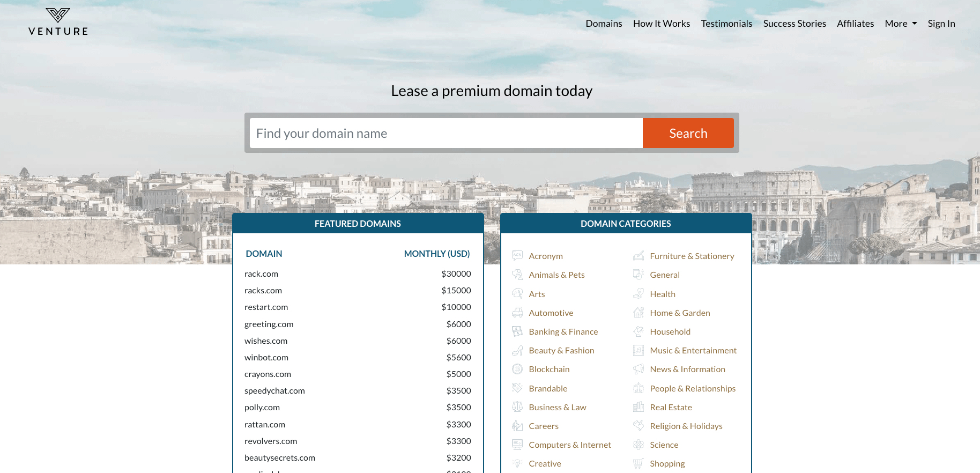
Task: Open the Affiliates page
Action: point(855,24)
